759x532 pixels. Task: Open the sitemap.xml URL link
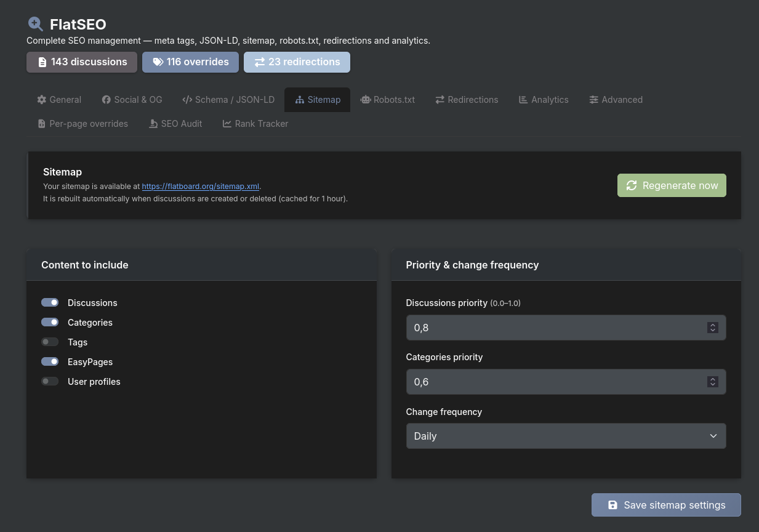coord(200,186)
